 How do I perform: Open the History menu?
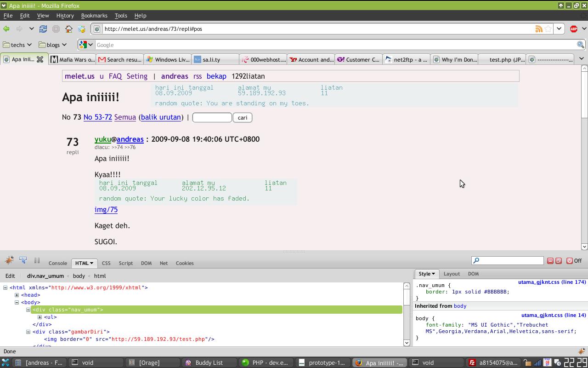[x=65, y=16]
